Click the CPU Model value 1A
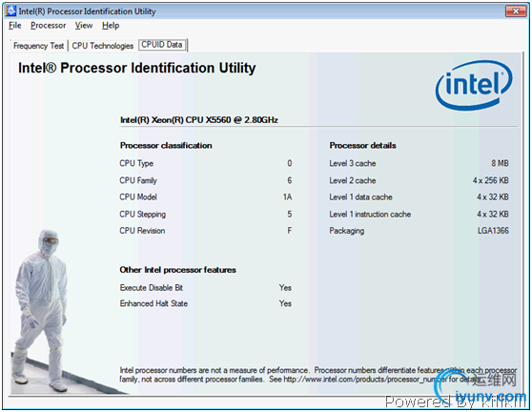 pos(288,196)
